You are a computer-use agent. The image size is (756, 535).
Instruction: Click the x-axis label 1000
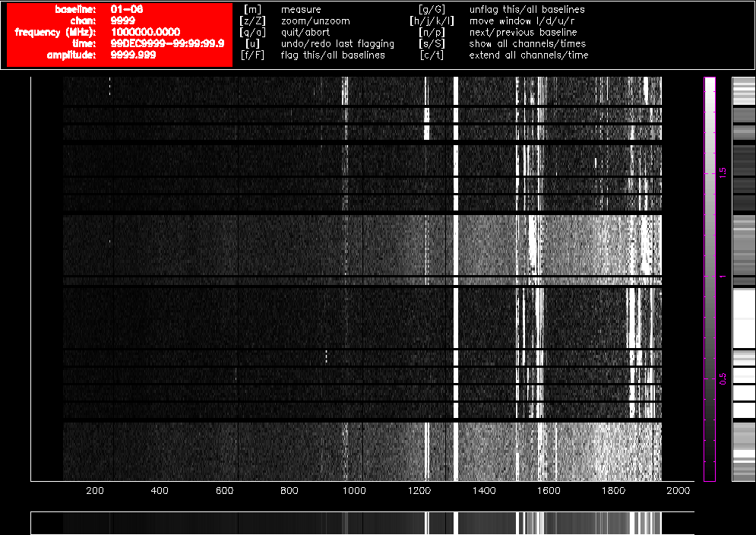(x=354, y=491)
